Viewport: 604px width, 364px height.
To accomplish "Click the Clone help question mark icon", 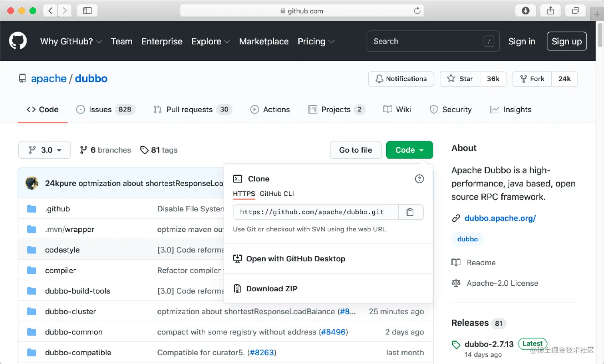I will tap(419, 179).
